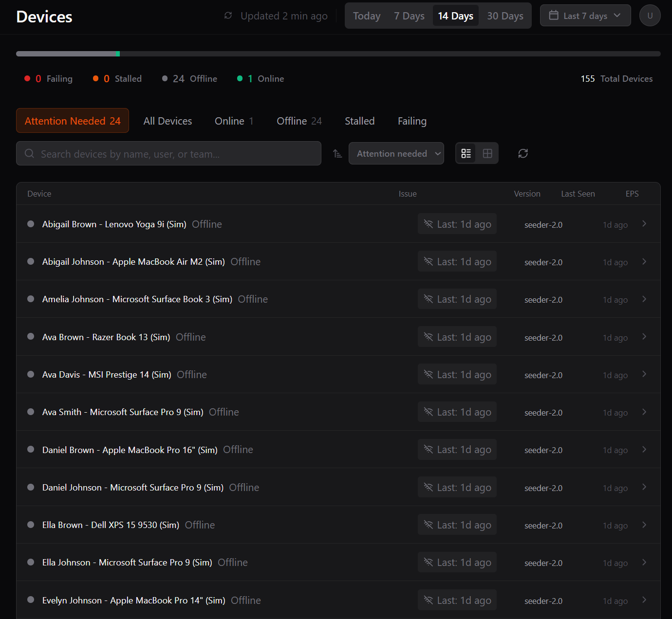Open the Offline 24 tab
The width and height of the screenshot is (672, 619).
point(299,121)
